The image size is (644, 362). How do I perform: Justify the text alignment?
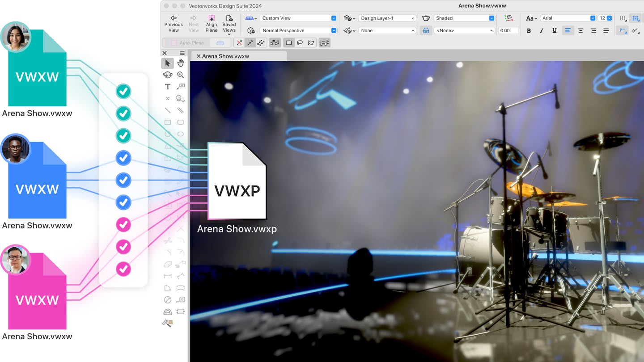[606, 30]
